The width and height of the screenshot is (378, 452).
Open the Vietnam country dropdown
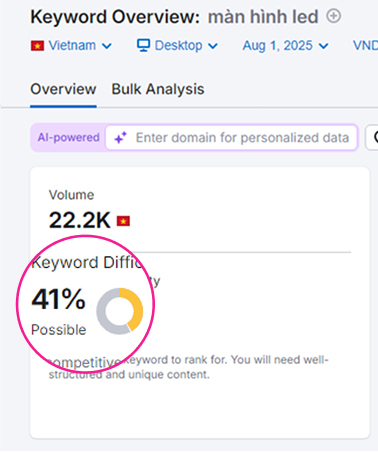coord(71,45)
